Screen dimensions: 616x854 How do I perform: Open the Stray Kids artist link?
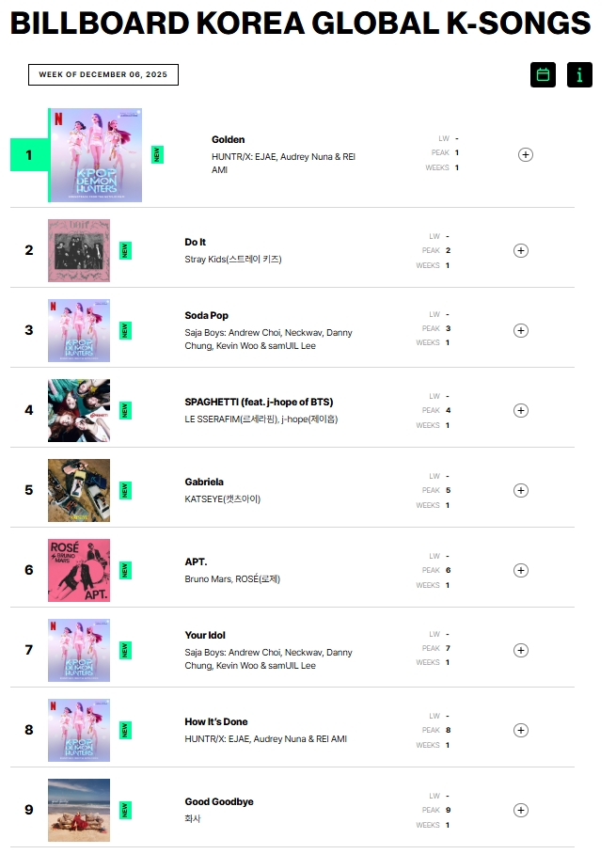click(x=232, y=259)
